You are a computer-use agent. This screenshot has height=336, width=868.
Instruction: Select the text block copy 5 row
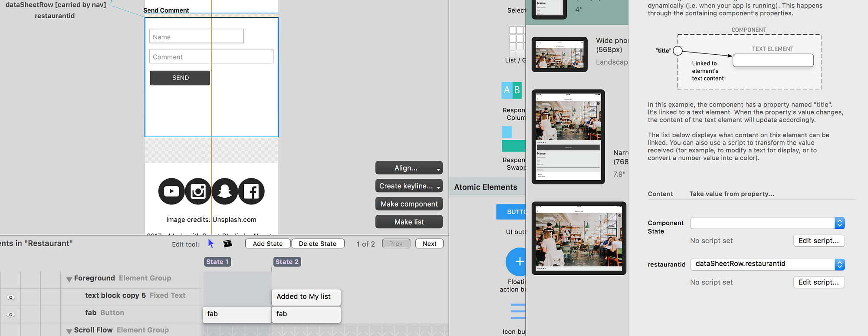(135, 295)
